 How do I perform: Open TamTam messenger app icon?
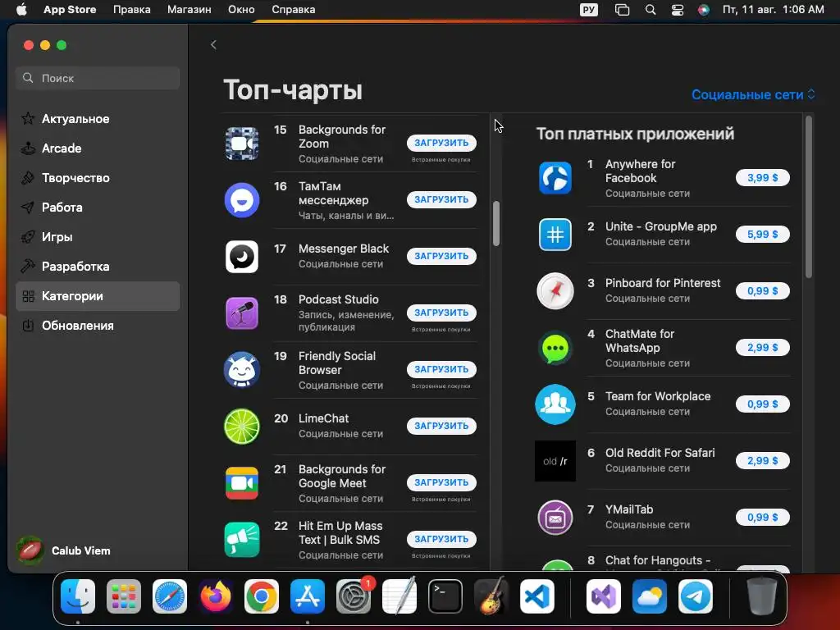coord(242,200)
